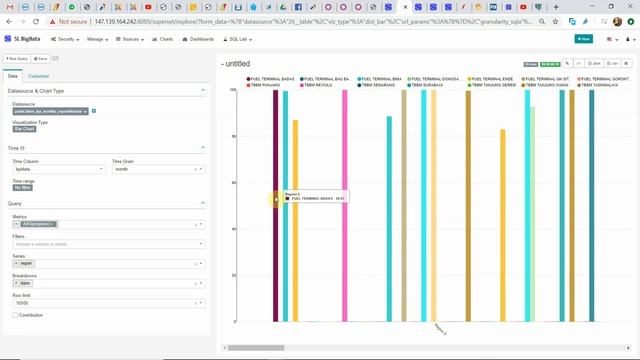Viewport: 640px width, 360px height.
Task: Open the Time Column dropdown
Action: (x=59, y=169)
